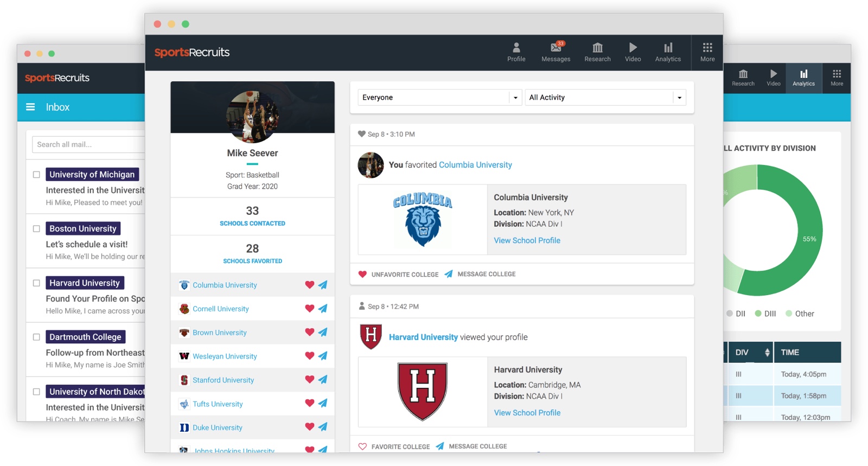868x466 pixels.
Task: Message Duke University via paper plane icon
Action: pos(323,427)
